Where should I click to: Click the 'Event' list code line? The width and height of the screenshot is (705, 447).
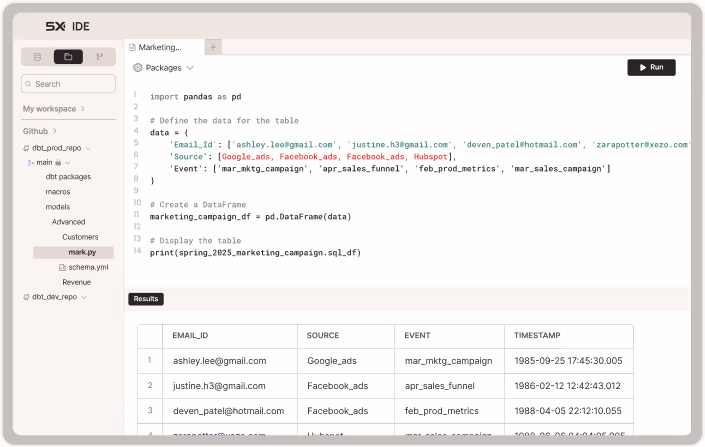[x=389, y=169]
